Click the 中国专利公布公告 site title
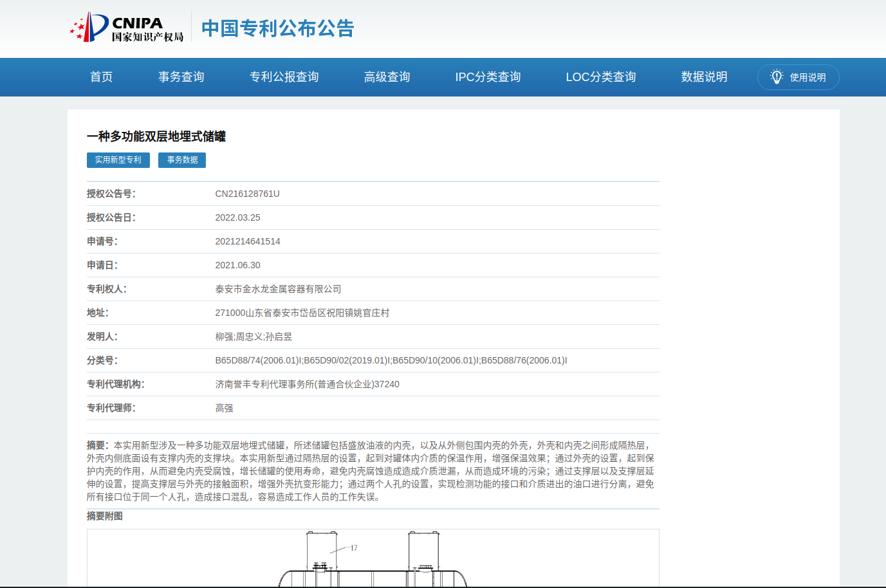Image resolution: width=886 pixels, height=588 pixels. [x=278, y=28]
